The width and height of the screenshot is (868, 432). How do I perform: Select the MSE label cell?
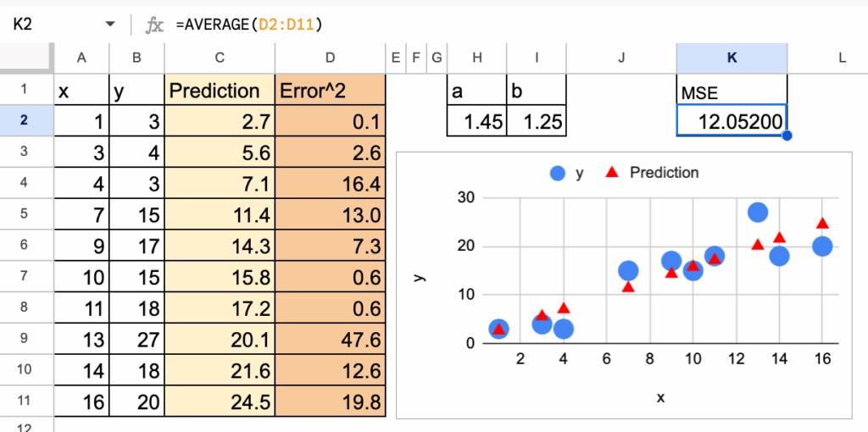click(x=732, y=91)
